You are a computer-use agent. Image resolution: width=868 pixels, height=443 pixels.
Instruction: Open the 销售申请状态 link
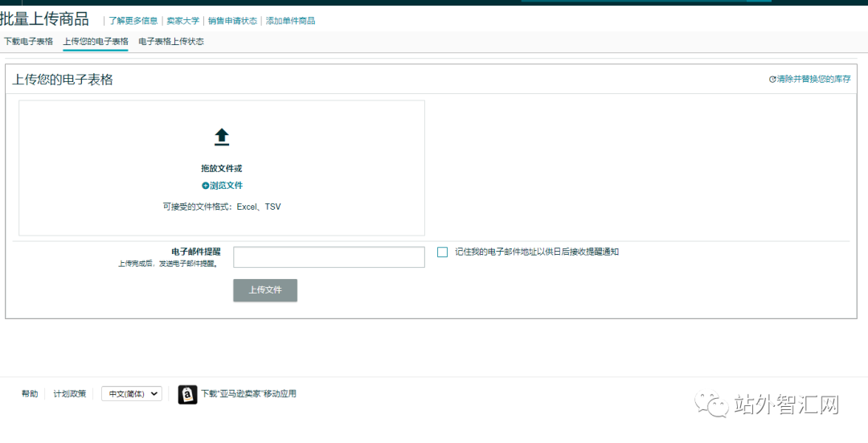[232, 21]
